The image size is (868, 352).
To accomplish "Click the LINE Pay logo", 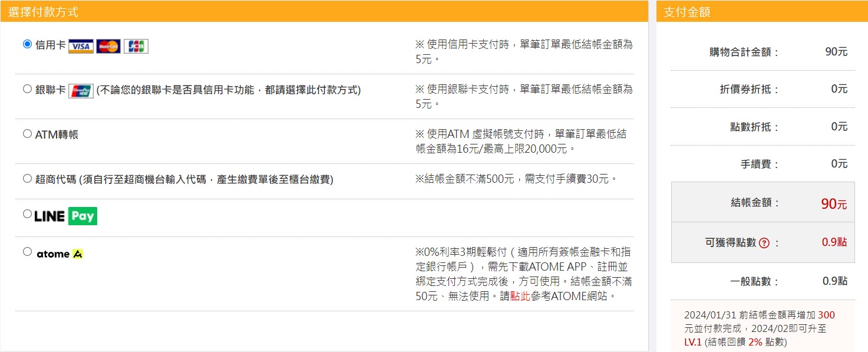I will [65, 216].
